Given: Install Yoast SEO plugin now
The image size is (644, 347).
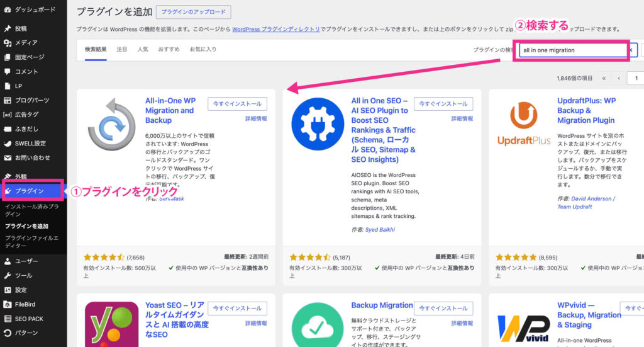Looking at the screenshot, I should tap(237, 309).
